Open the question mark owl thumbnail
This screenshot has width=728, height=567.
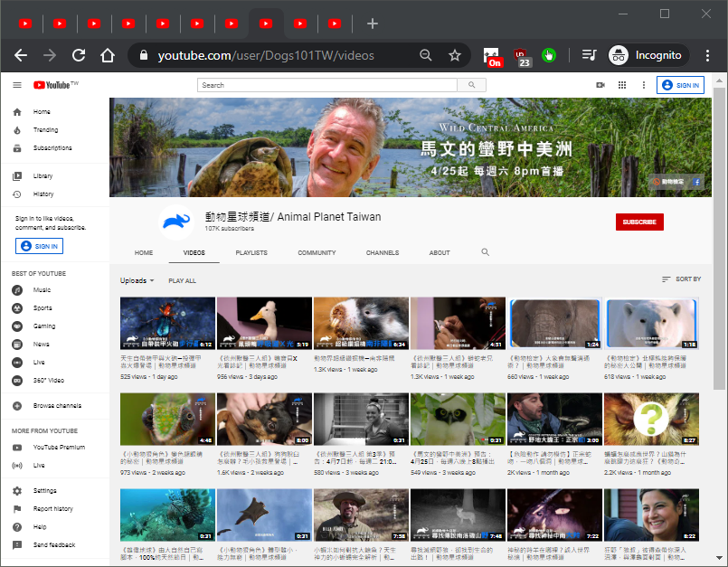coord(651,420)
